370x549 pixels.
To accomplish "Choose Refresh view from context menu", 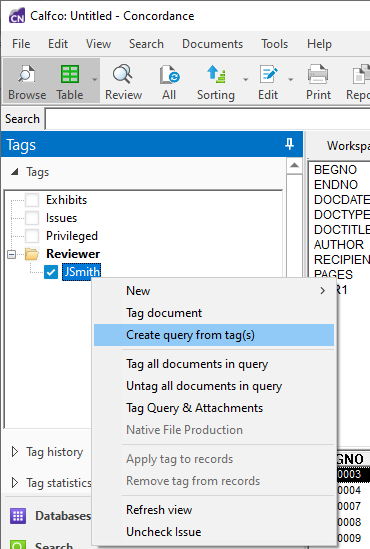I will (214, 510).
